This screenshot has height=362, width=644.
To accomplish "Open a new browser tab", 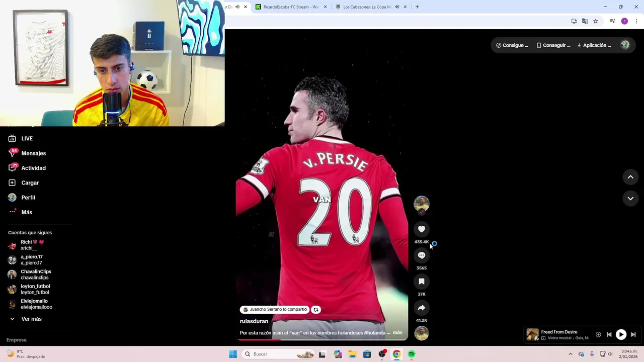I will pyautogui.click(x=417, y=7).
